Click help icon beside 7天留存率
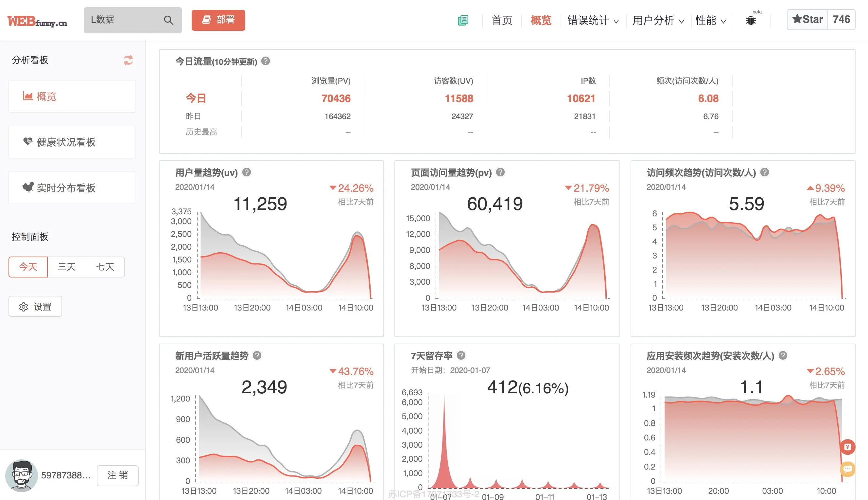This screenshot has height=500, width=868. coord(461,355)
